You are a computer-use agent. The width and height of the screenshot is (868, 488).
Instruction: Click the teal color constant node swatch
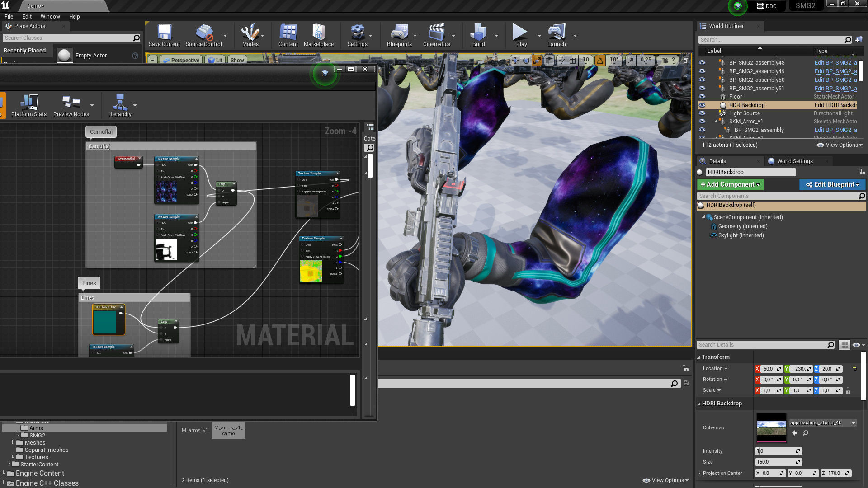point(105,322)
